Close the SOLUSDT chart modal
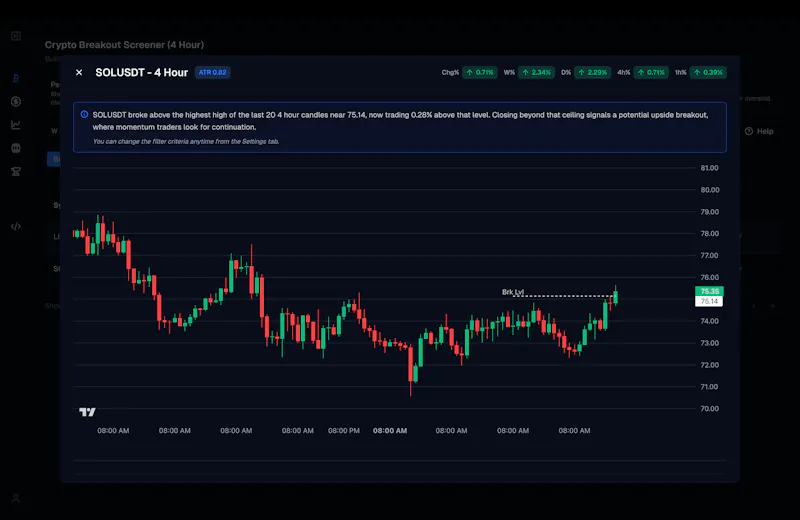The image size is (800, 520). (79, 72)
